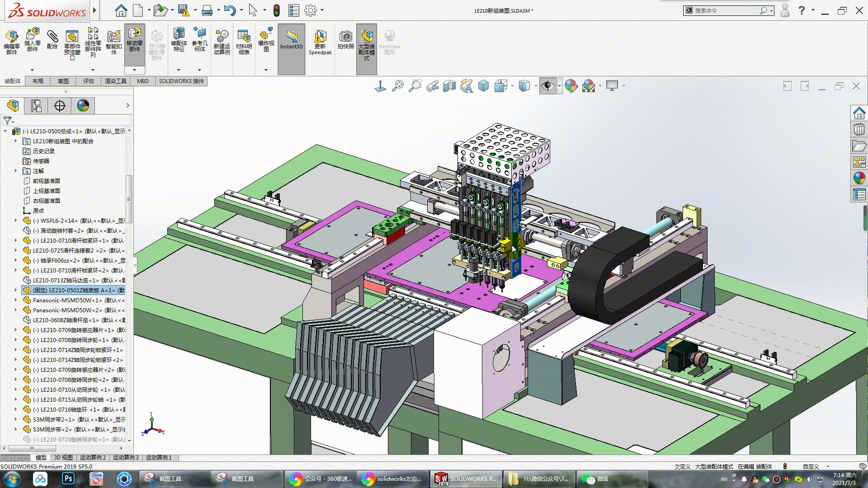Collapse LE210-0500总成<1> top node

point(5,131)
